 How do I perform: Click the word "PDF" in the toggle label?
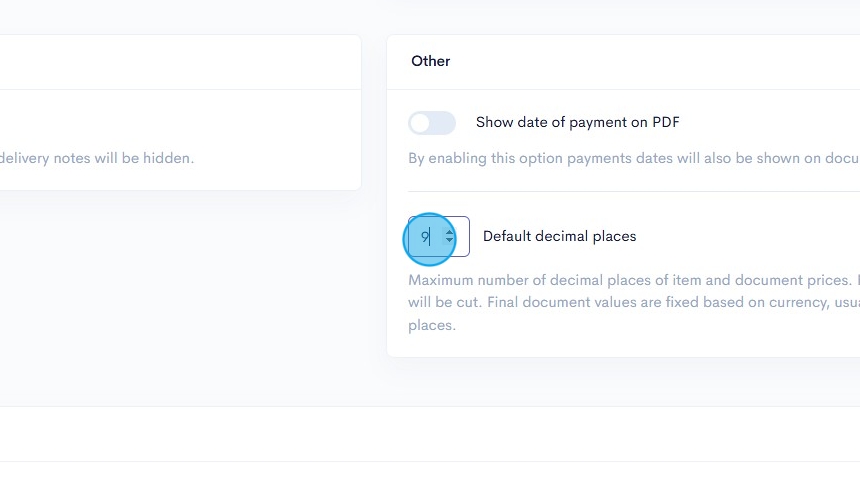pos(666,123)
